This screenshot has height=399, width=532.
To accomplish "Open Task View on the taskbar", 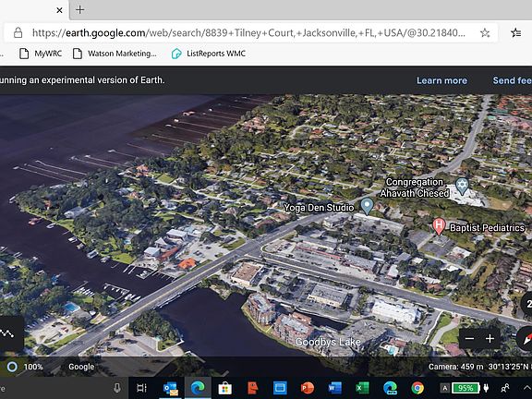I will click(141, 388).
